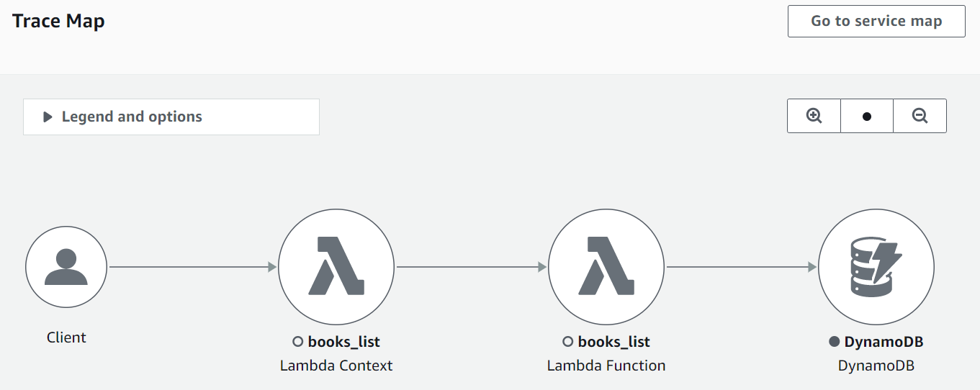980x390 pixels.
Task: Click the edge from Client to Lambda Context
Action: [191, 268]
